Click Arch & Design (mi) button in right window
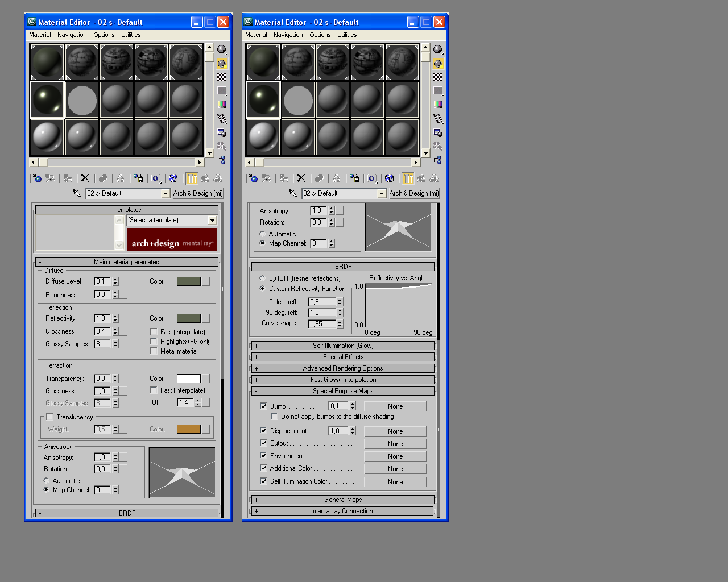The width and height of the screenshot is (728, 582). point(414,193)
